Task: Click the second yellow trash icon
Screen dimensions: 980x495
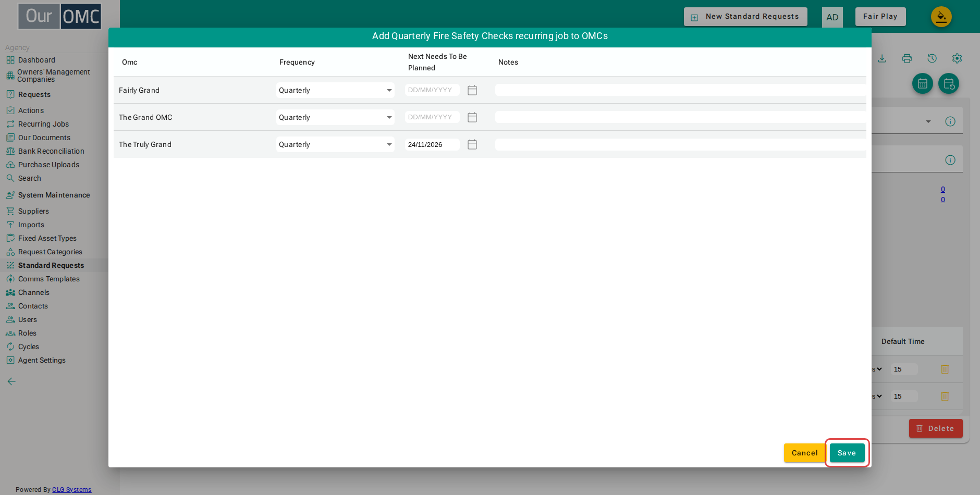Action: [x=945, y=397]
